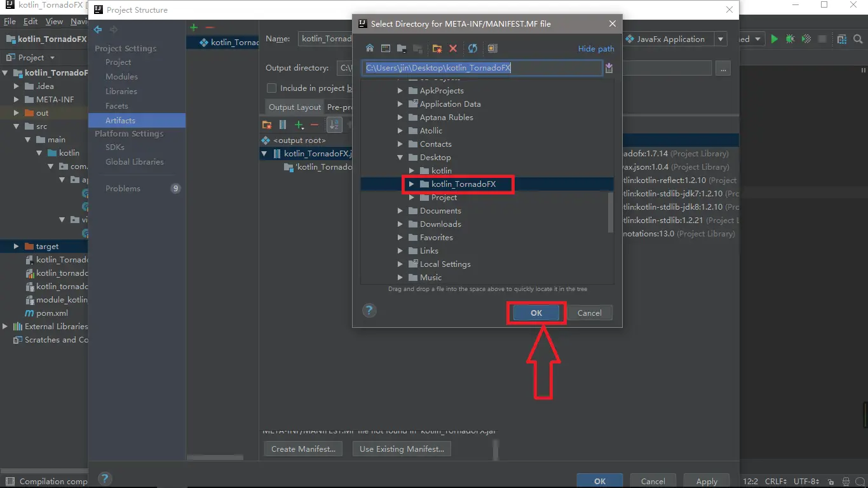Remove artifact red minus icon
Image resolution: width=868 pixels, height=488 pixels.
(x=209, y=27)
